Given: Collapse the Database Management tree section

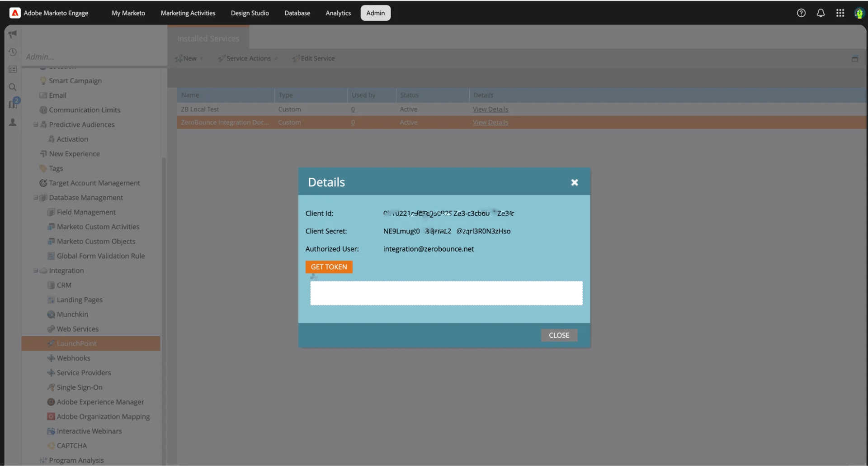Looking at the screenshot, I should tap(35, 198).
